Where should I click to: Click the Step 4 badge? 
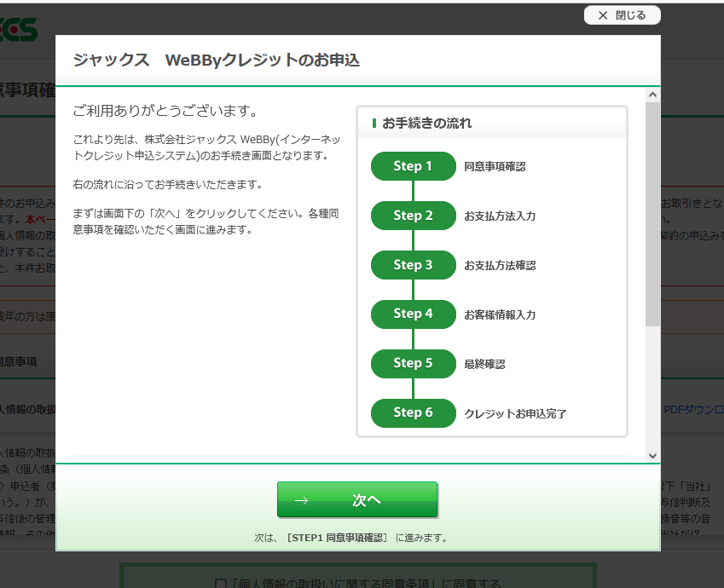coord(413,314)
